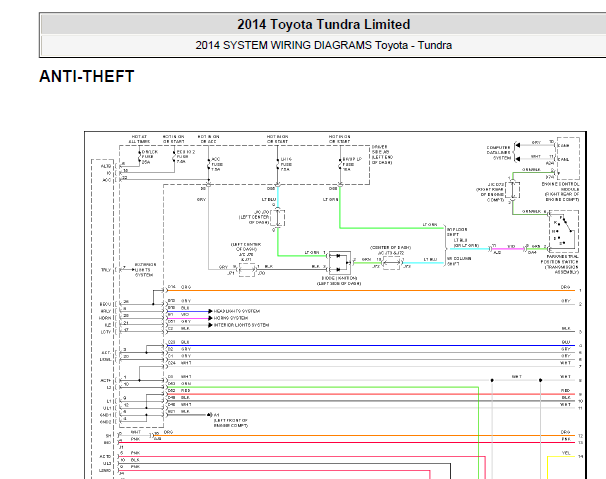This screenshot has height=479, width=606.
Task: Click the '2014 Toyota Tundra Limited' title
Action: (323, 24)
